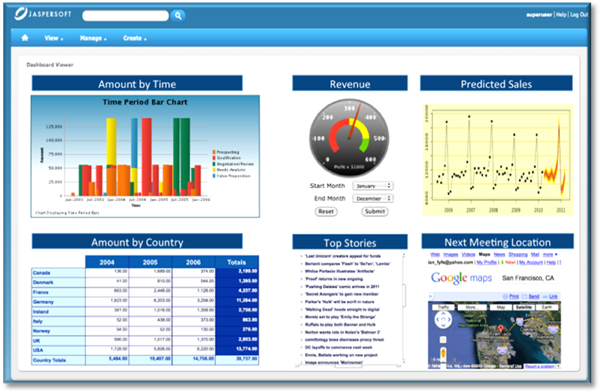Switch map to Map view

(x=501, y=307)
